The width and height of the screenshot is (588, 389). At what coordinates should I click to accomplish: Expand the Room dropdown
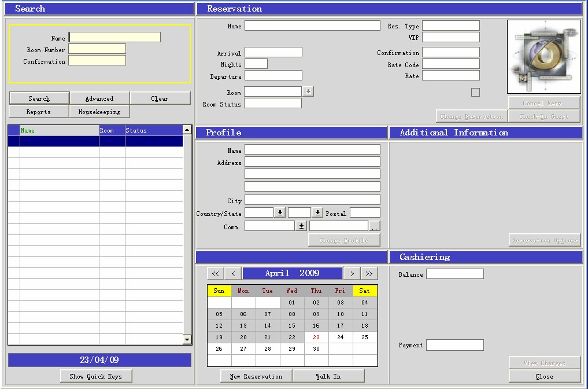[308, 92]
